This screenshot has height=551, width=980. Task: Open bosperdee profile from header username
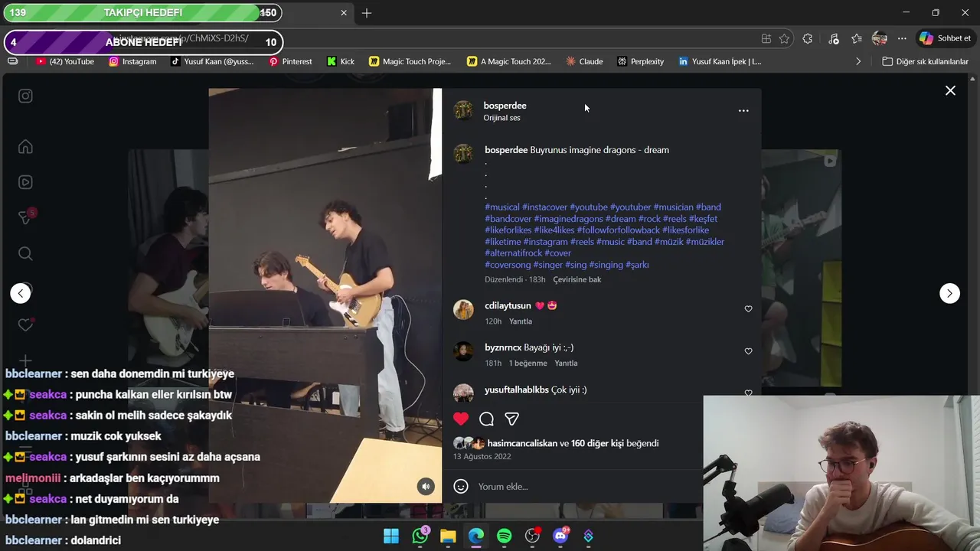pos(505,106)
